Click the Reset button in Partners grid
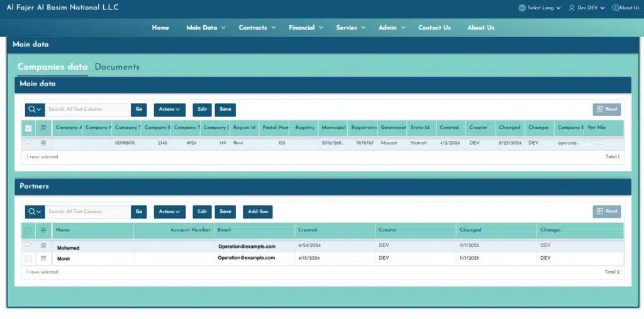 tap(607, 211)
